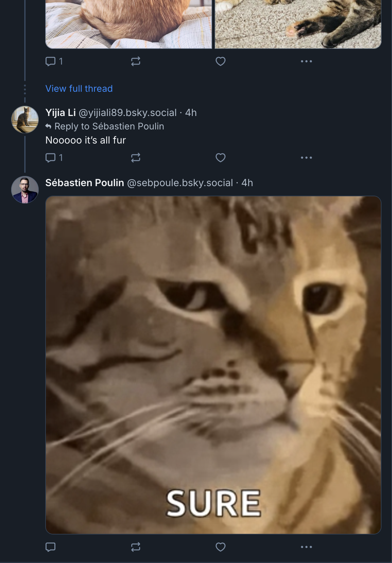This screenshot has height=563, width=392.
Task: Like the cat photos post
Action: tap(221, 61)
